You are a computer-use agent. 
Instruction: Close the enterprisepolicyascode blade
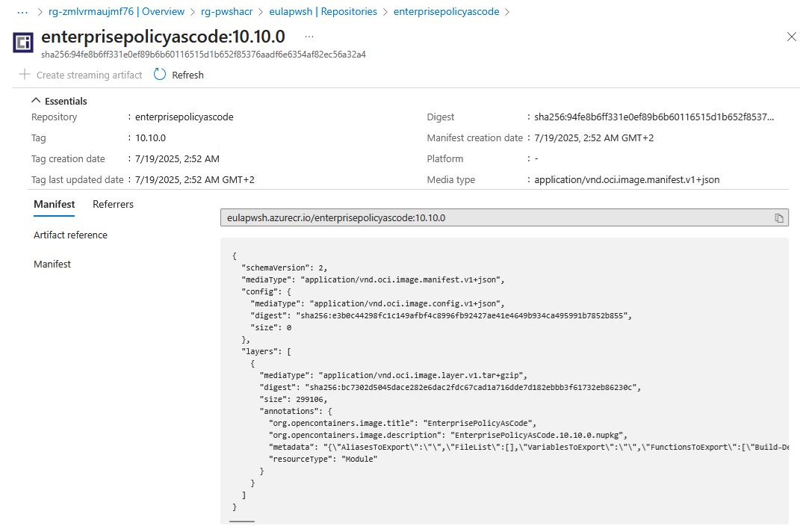point(791,37)
